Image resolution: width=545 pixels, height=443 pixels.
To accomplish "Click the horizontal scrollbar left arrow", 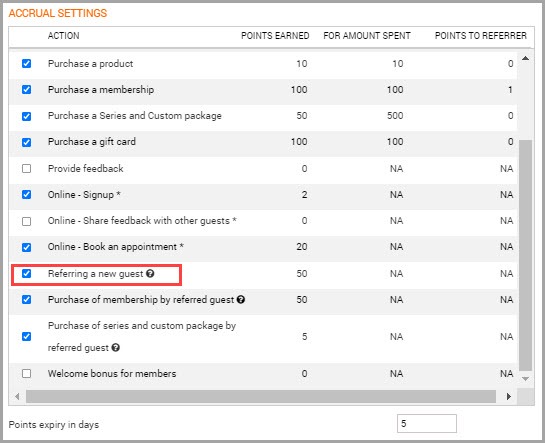I will tap(17, 396).
